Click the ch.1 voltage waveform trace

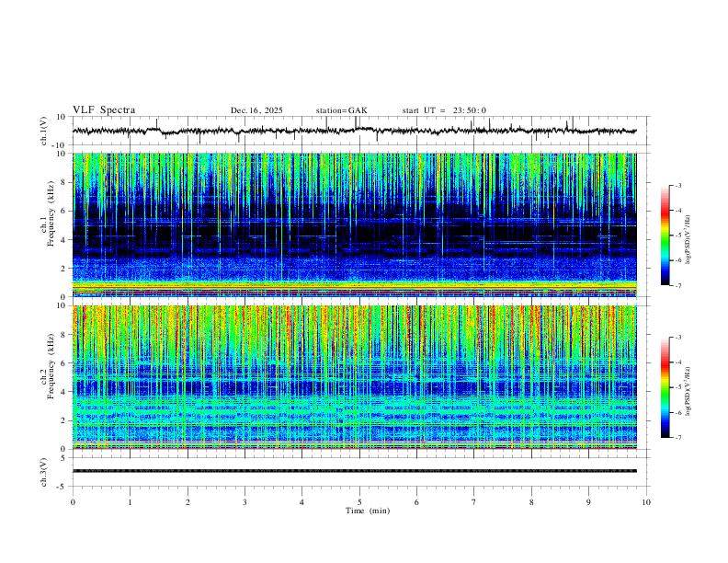pos(355,131)
